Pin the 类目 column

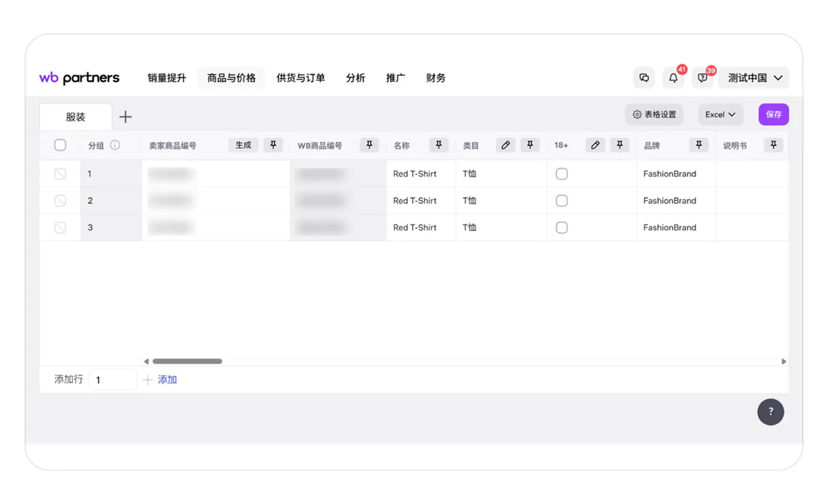[530, 145]
